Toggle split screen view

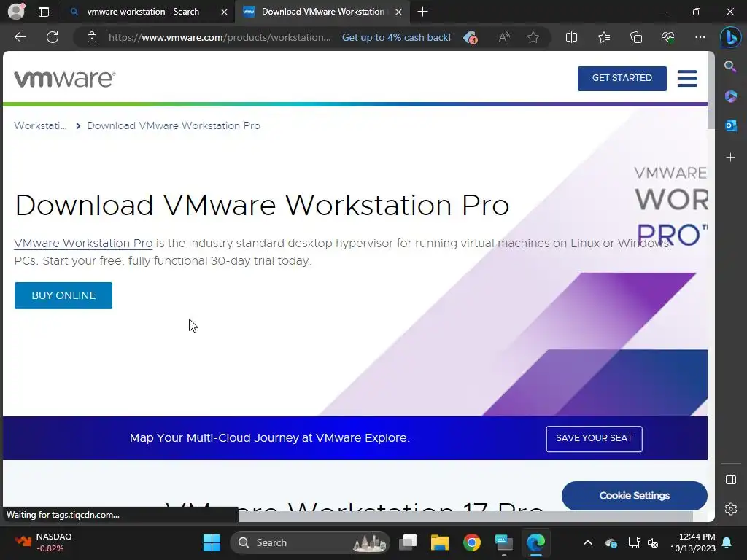click(571, 37)
